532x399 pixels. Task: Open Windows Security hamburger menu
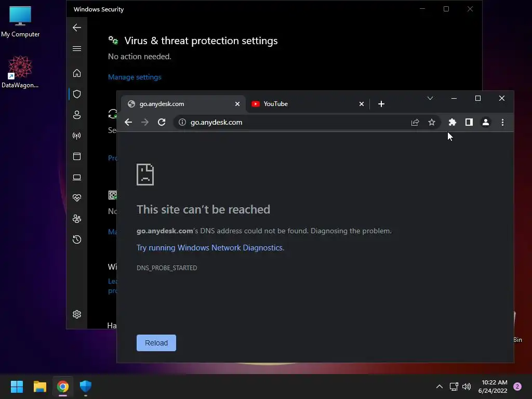(x=77, y=48)
